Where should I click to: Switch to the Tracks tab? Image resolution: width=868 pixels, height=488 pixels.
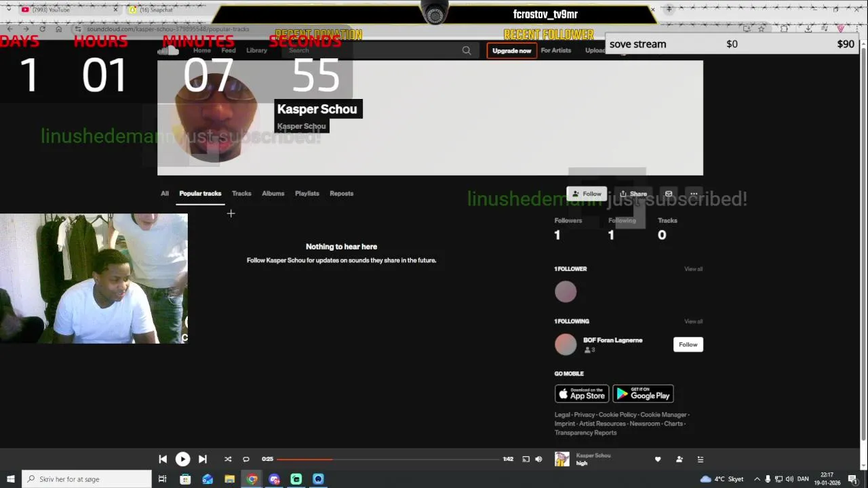pyautogui.click(x=241, y=193)
